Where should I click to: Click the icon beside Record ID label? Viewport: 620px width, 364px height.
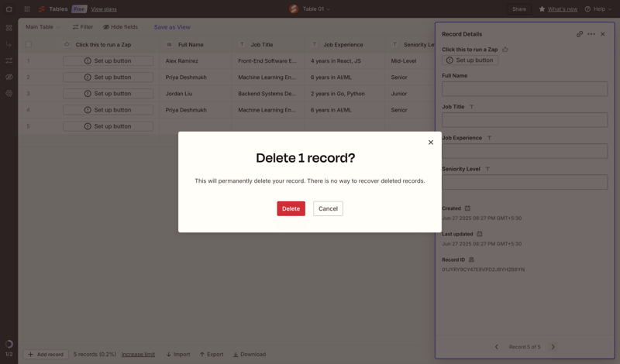coord(471,259)
